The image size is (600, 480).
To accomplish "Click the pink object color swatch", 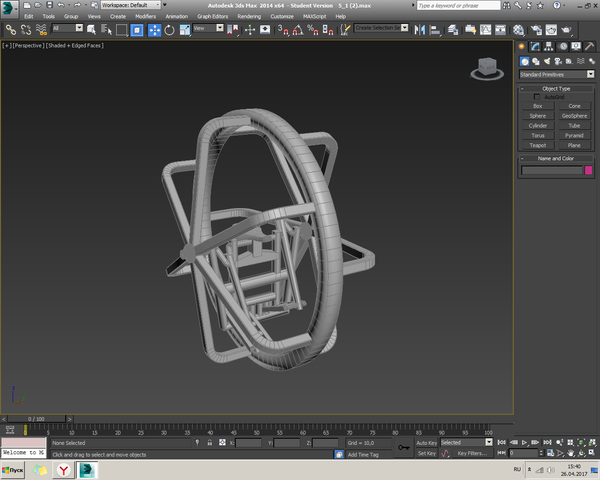I will point(588,170).
